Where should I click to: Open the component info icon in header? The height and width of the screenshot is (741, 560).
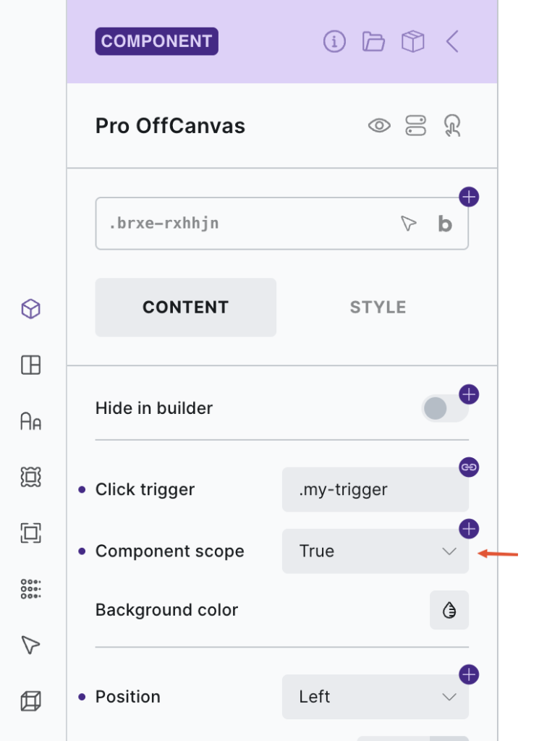pos(334,41)
